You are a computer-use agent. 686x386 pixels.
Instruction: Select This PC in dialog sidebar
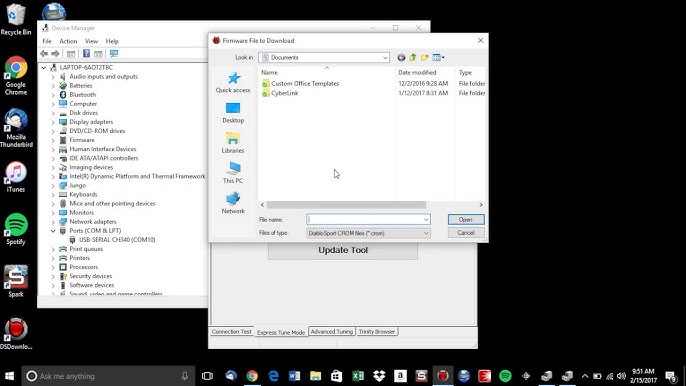click(233, 173)
